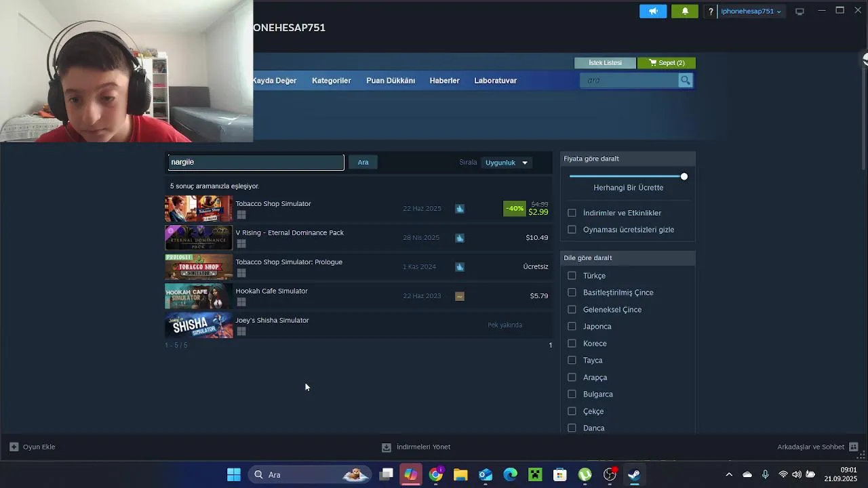The image size is (868, 488).
Task: Open the Kategoriler store menu
Action: tap(332, 81)
